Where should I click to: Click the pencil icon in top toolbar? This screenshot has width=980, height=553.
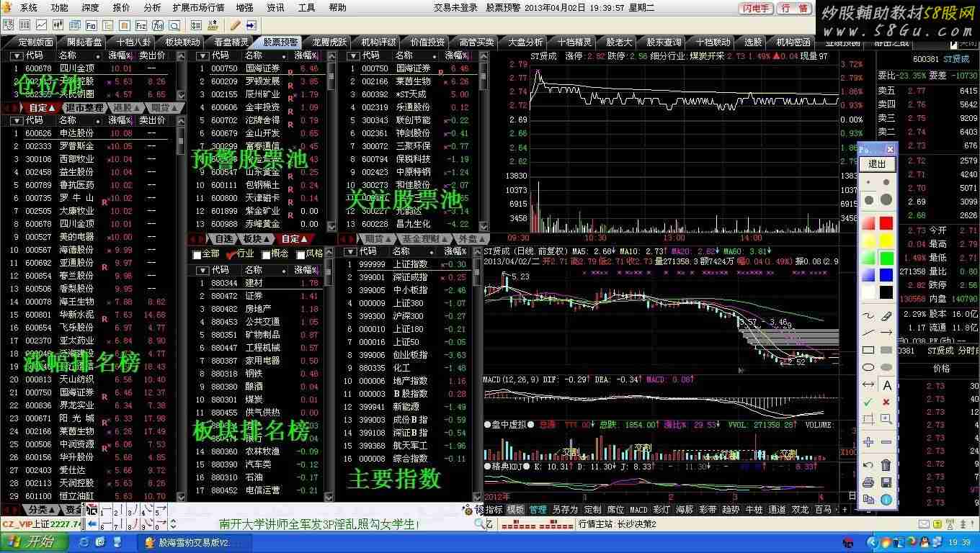pos(236,25)
